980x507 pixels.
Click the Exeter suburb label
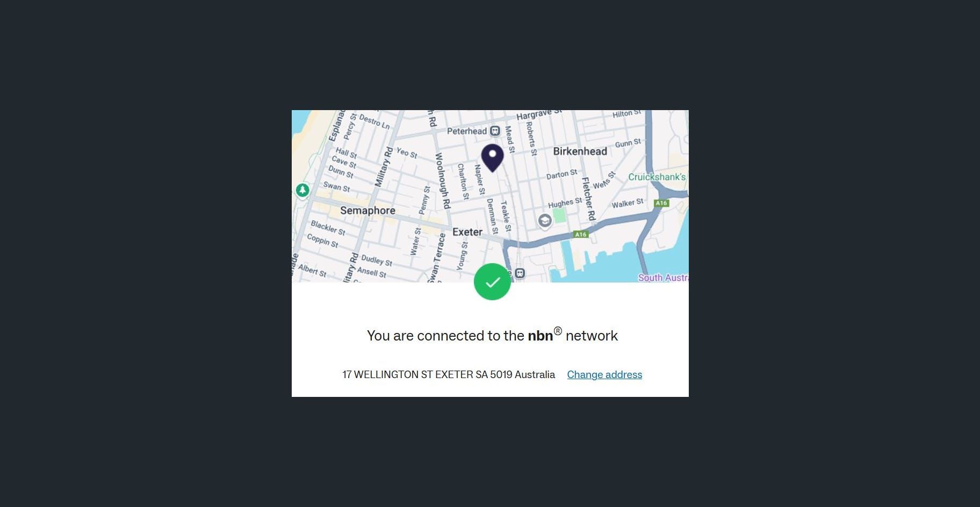pos(467,232)
